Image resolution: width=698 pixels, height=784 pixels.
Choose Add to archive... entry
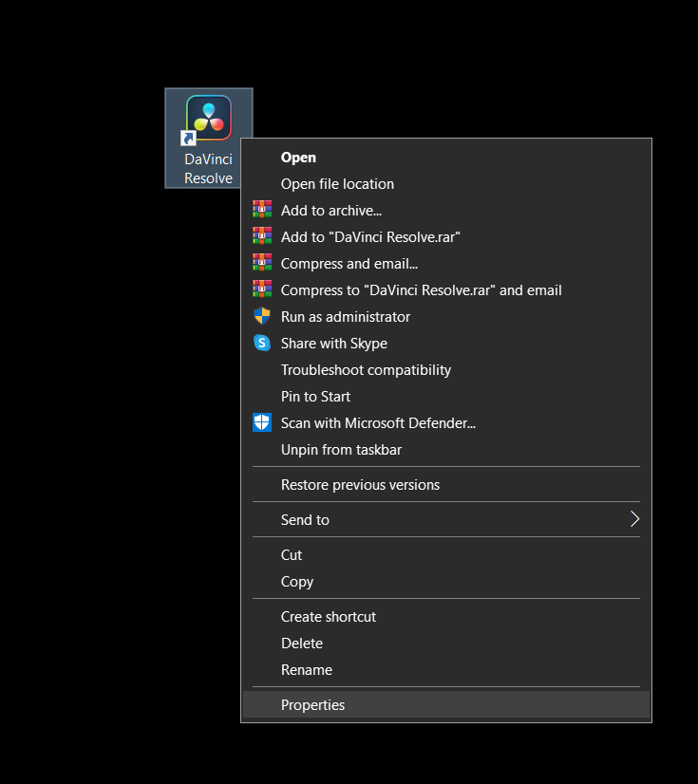point(446,211)
